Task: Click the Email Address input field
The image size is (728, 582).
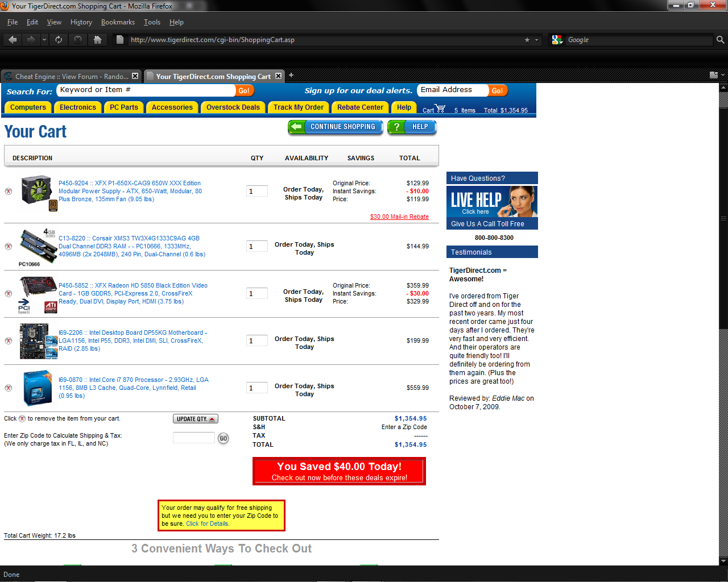Action: (x=453, y=90)
